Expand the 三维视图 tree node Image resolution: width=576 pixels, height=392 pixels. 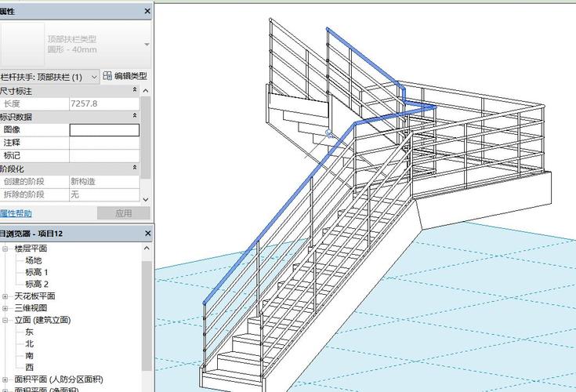(x=5, y=308)
